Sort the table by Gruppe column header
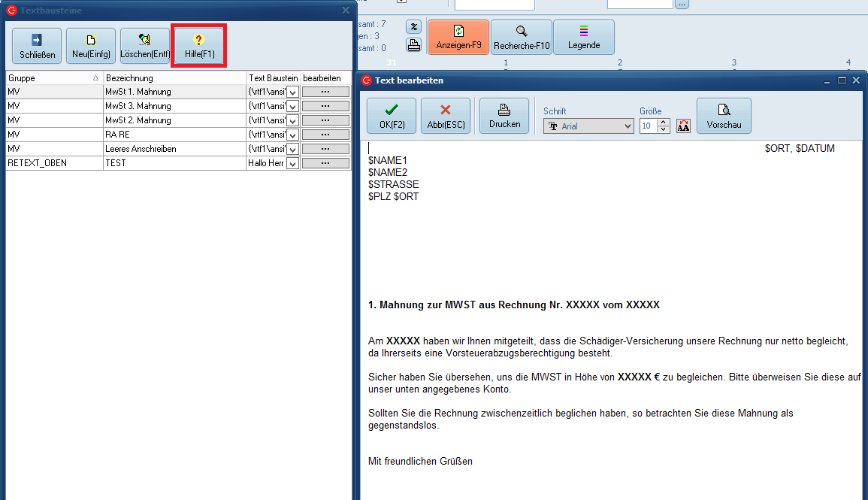 click(x=53, y=77)
